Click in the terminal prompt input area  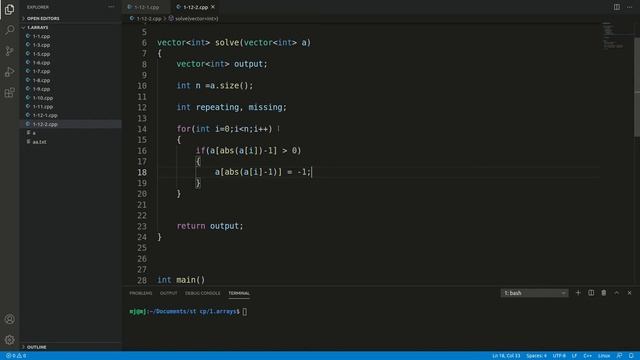[x=245, y=311]
